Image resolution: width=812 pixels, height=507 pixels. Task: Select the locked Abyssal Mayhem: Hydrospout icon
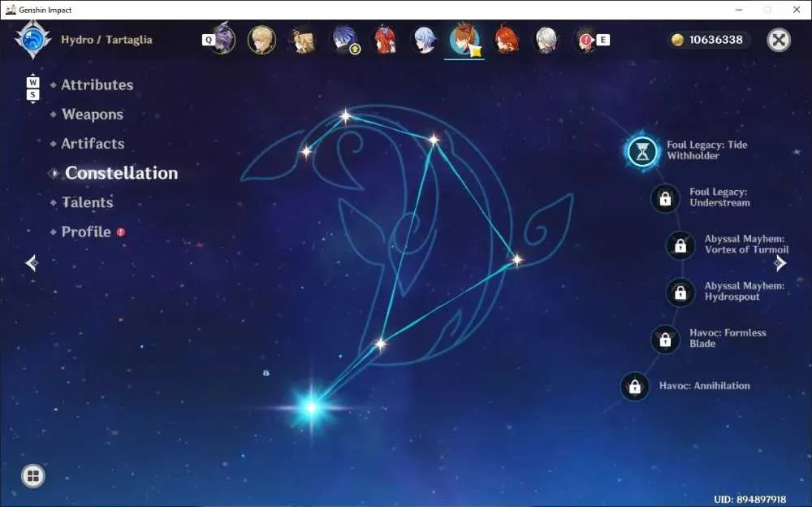[680, 292]
